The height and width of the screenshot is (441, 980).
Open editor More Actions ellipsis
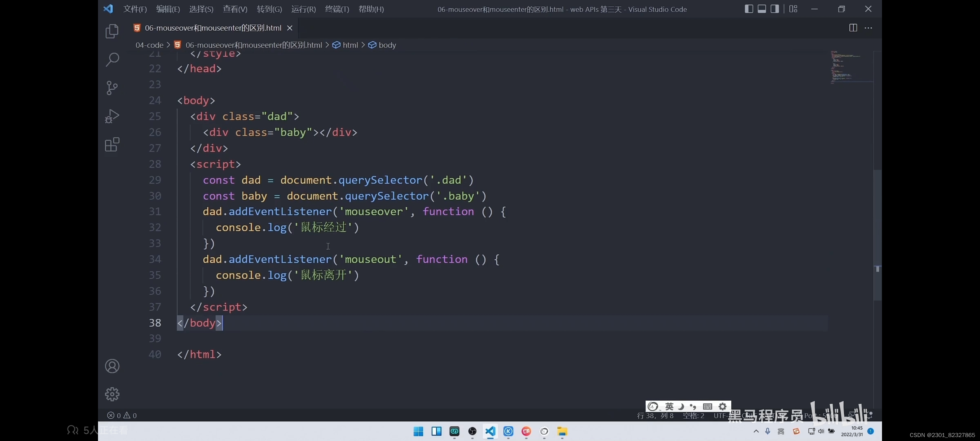pos(869,28)
